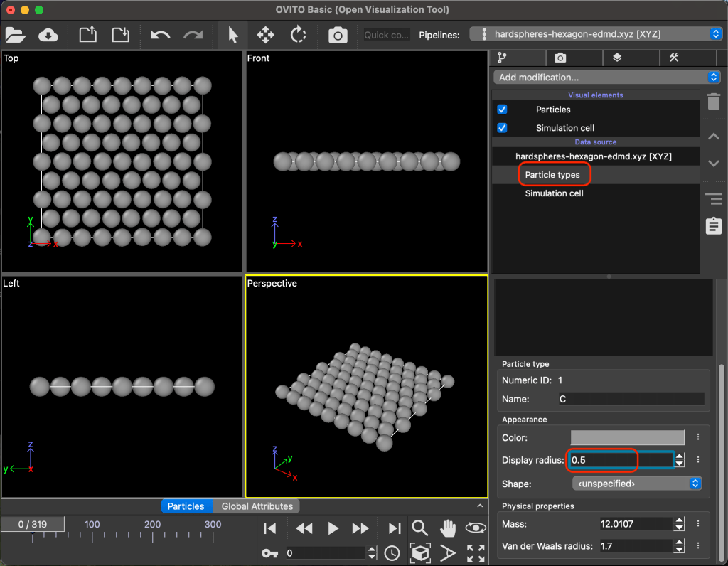Click the delete modifier trash icon
Viewport: 728px width, 566px height.
(x=713, y=102)
